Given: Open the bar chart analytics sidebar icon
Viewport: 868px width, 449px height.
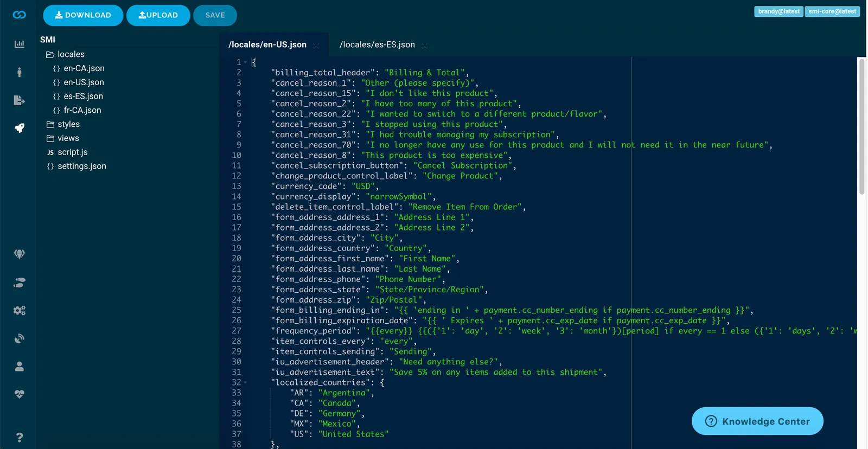Looking at the screenshot, I should point(20,44).
